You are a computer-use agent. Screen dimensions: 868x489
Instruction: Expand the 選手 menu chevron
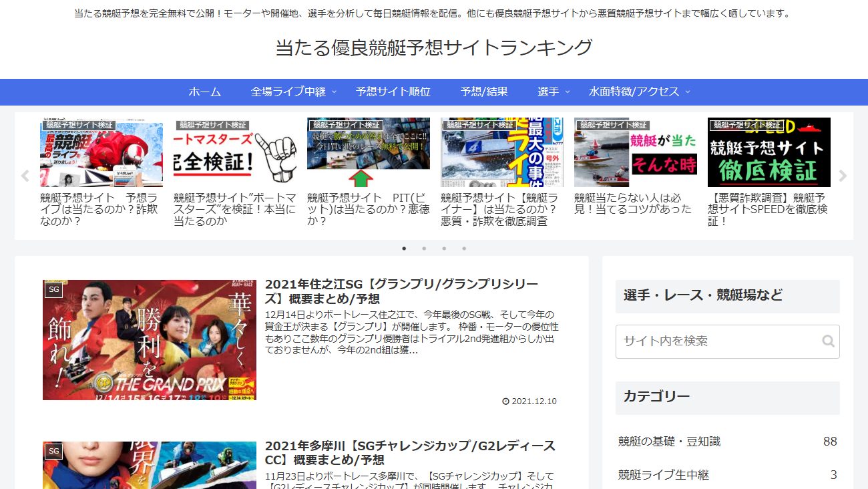click(568, 92)
